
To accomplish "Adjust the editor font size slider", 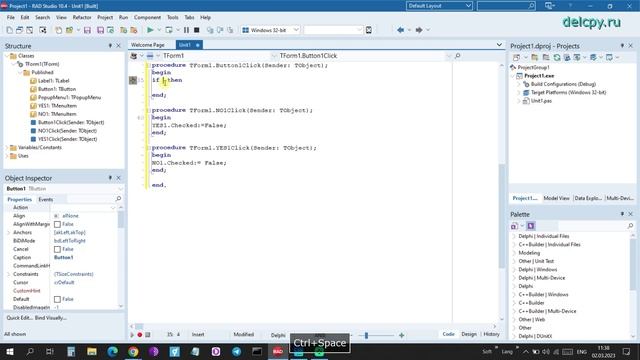I will tap(366, 335).
